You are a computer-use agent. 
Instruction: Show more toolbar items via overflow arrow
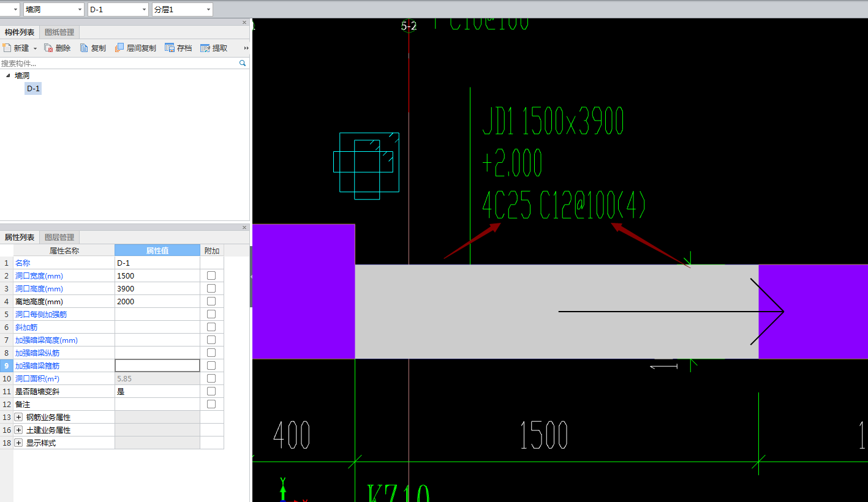pos(246,48)
